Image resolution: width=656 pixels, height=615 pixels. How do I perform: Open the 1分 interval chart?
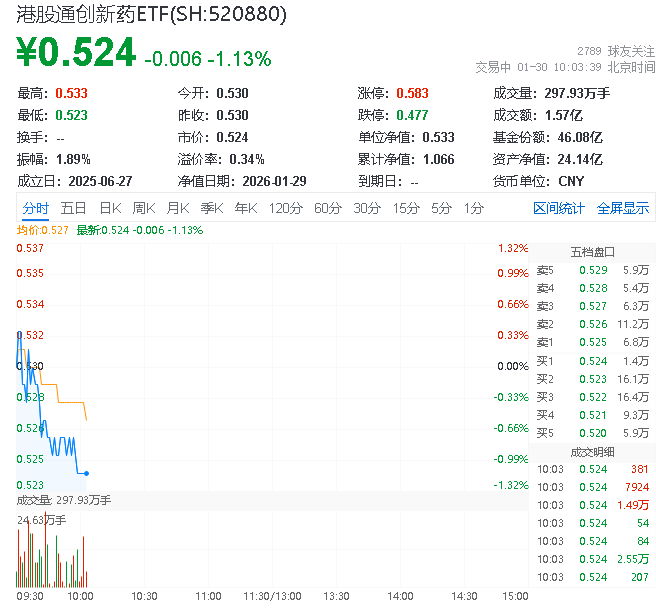tap(473, 208)
